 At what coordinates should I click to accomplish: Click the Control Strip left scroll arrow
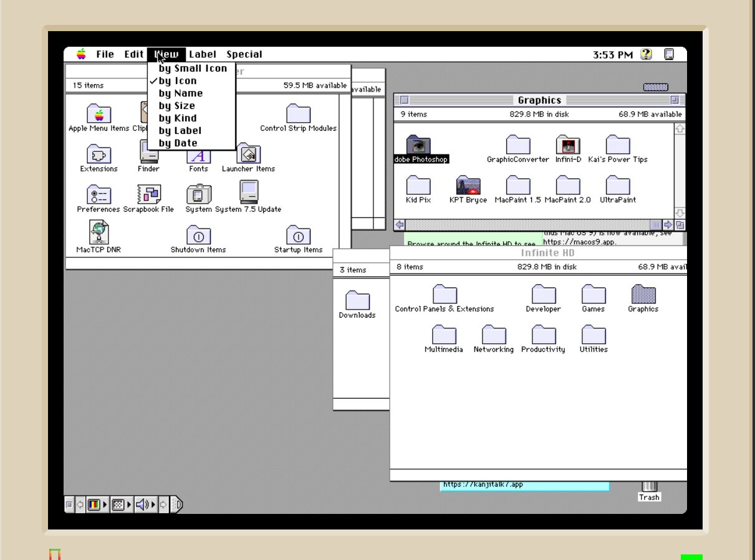80,505
